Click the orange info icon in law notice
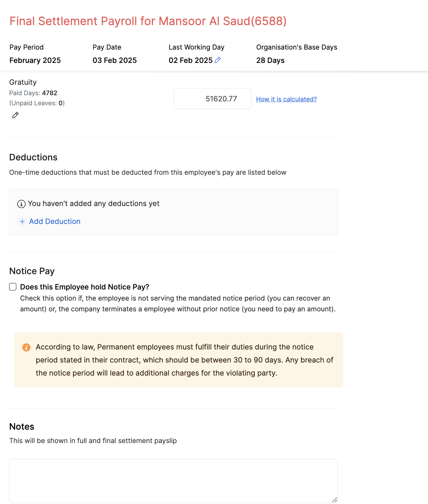Image resolution: width=428 pixels, height=504 pixels. (x=26, y=347)
